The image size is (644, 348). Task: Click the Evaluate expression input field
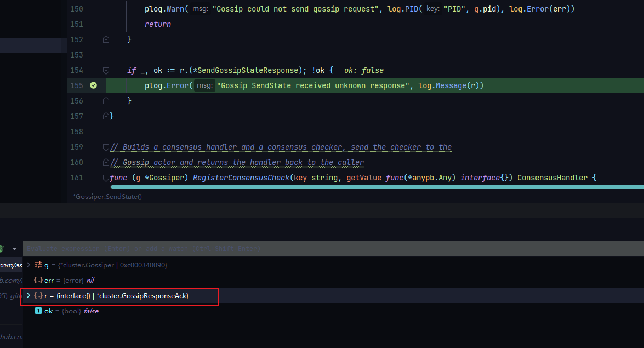(x=219, y=248)
